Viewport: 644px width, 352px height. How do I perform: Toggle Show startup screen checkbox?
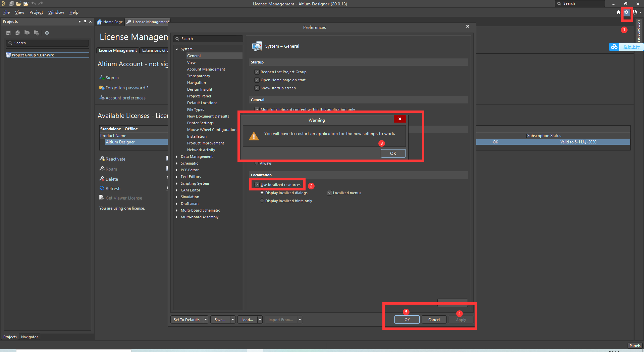click(x=257, y=88)
